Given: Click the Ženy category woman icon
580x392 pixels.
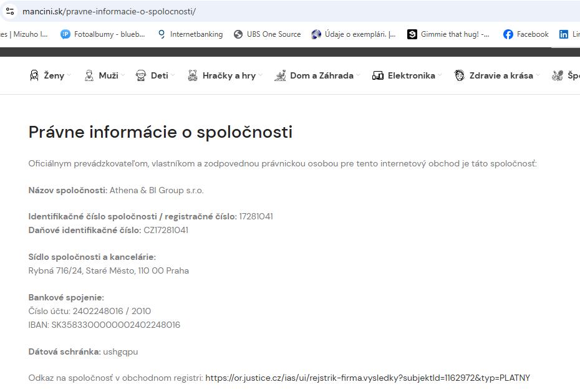Looking at the screenshot, I should (34, 75).
